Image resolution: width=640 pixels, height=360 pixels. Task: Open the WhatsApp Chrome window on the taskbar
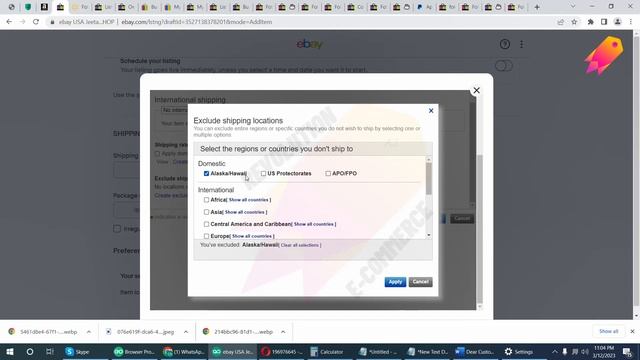pos(184,351)
